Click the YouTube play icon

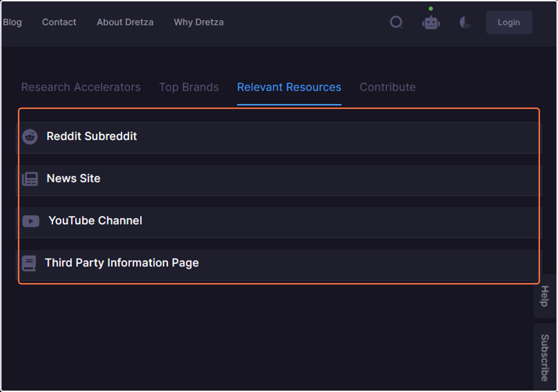click(31, 221)
